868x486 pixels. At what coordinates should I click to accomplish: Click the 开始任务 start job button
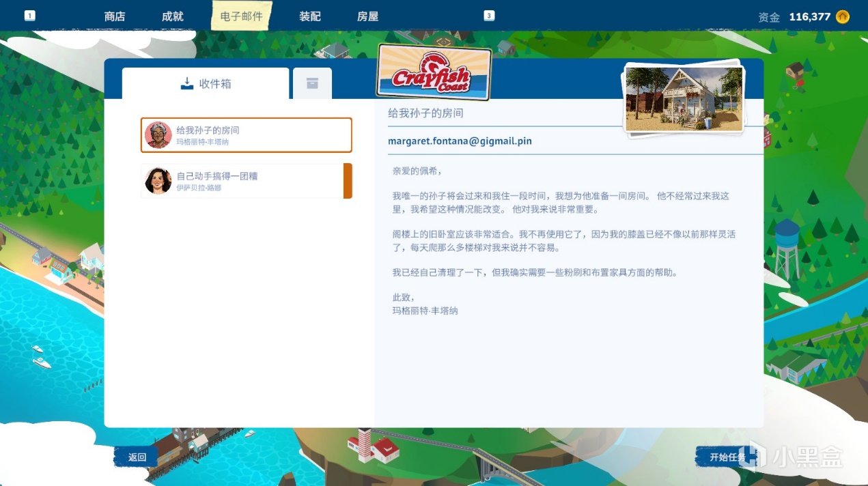[727, 457]
